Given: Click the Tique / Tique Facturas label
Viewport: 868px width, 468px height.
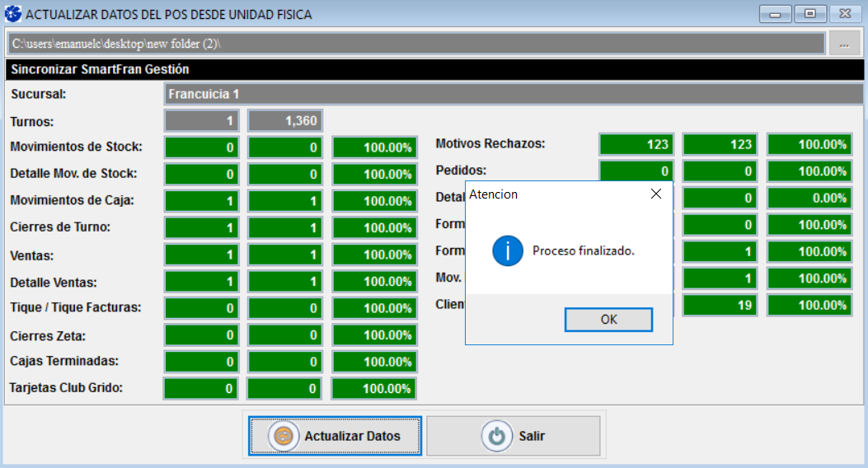Looking at the screenshot, I should point(75,307).
